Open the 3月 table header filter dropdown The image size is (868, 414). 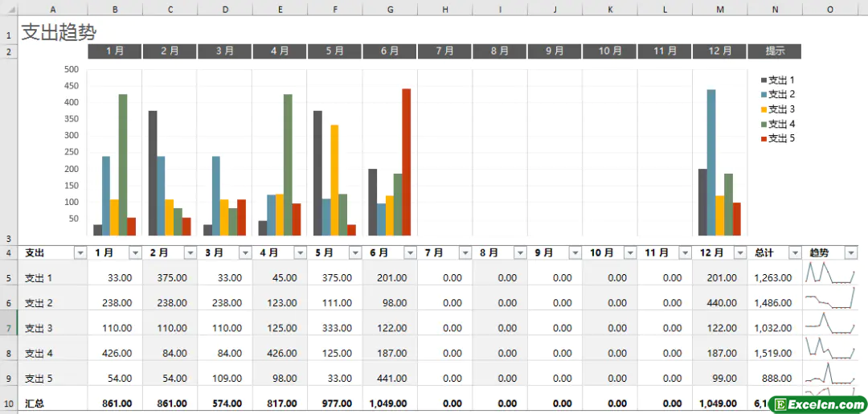[x=245, y=253]
